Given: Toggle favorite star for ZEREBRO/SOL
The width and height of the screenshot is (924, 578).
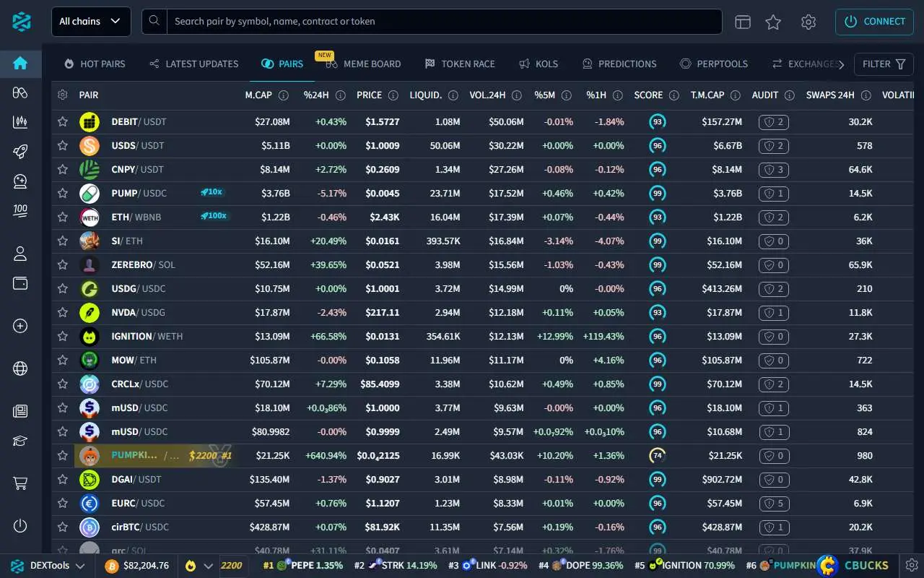Looking at the screenshot, I should 63,264.
